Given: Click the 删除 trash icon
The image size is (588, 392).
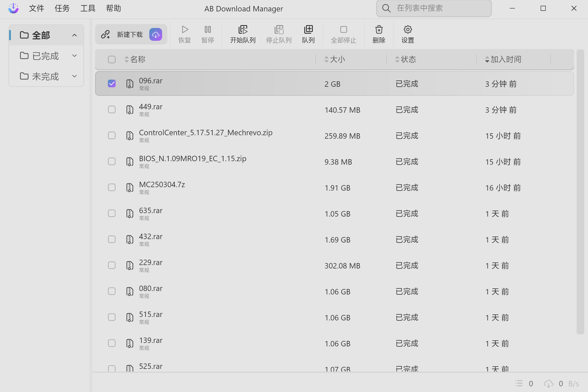Looking at the screenshot, I should (379, 29).
